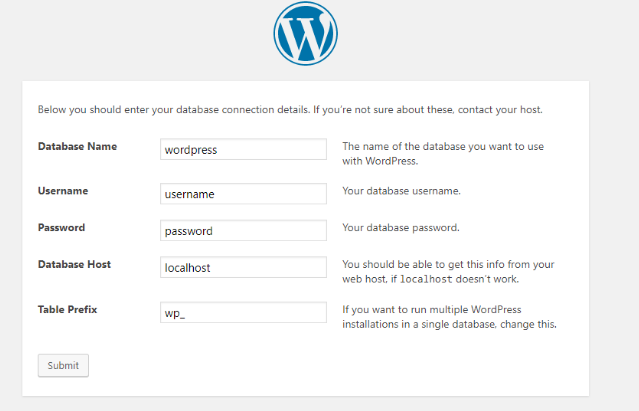Click the monospace localhost word in the host hint
Viewport: 639px width, 411px height.
pos(426,279)
